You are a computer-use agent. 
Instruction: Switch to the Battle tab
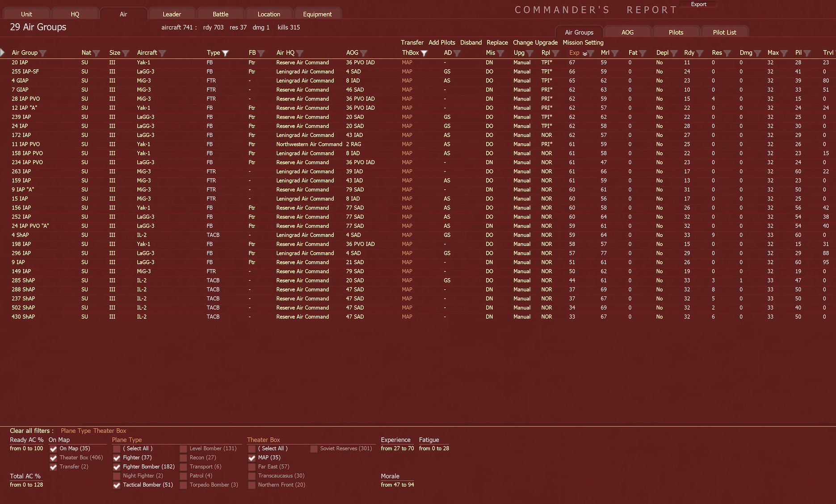coord(220,14)
